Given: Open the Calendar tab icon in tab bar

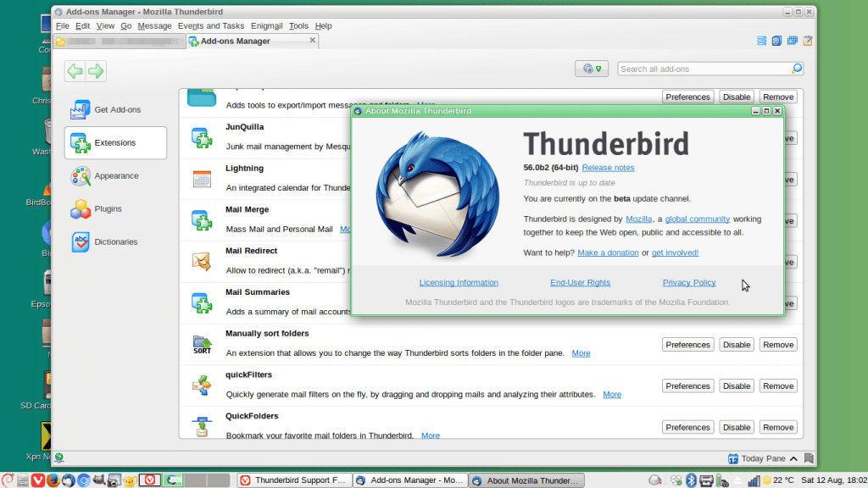Looking at the screenshot, I should pyautogui.click(x=793, y=41).
